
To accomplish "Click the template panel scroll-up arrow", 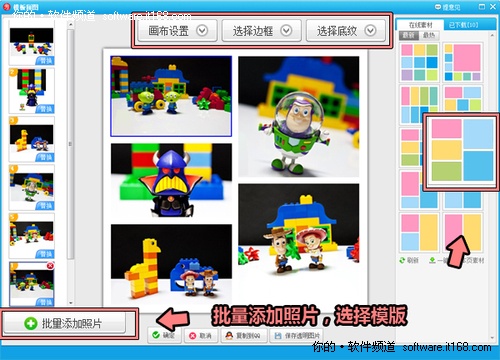I will [x=493, y=35].
